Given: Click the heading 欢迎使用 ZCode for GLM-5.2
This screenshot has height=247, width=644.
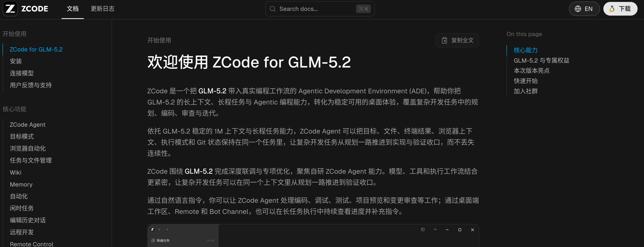Looking at the screenshot, I should (x=249, y=62).
